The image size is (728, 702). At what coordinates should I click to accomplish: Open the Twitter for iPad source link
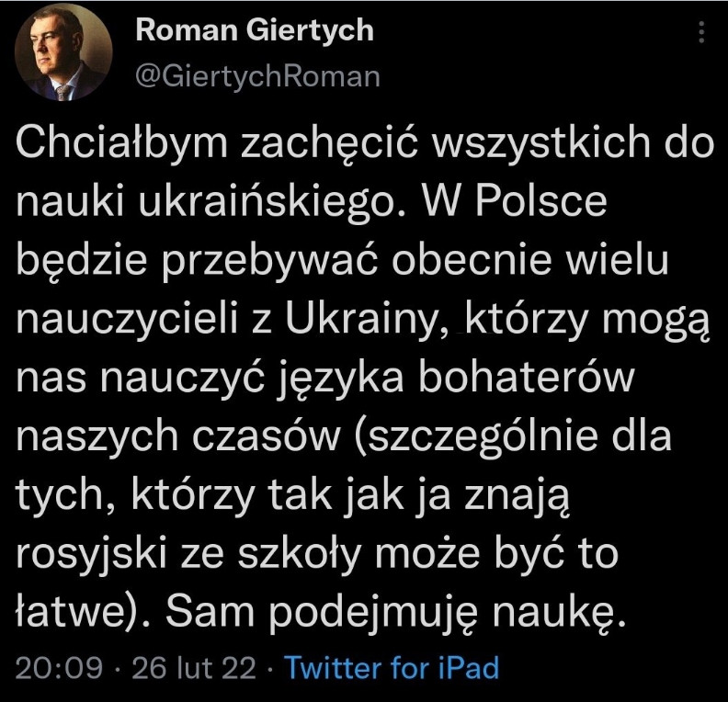[392, 667]
